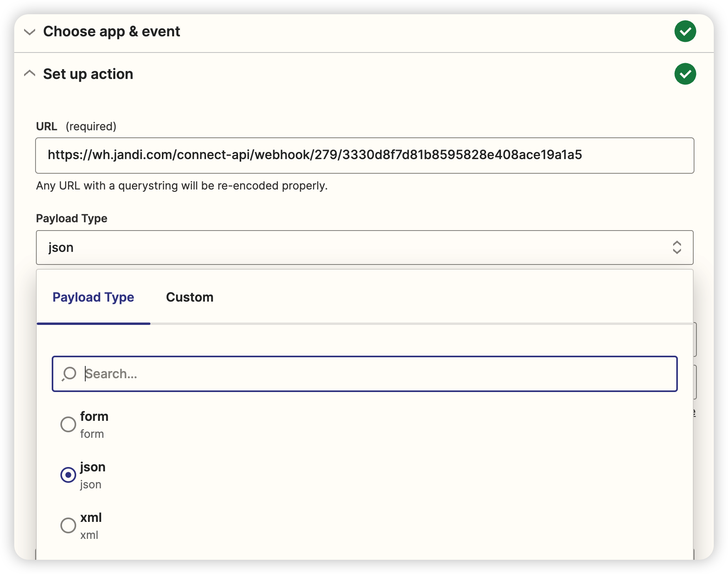This screenshot has width=728, height=574.
Task: Open the Choose app & event section title
Action: pyautogui.click(x=111, y=32)
